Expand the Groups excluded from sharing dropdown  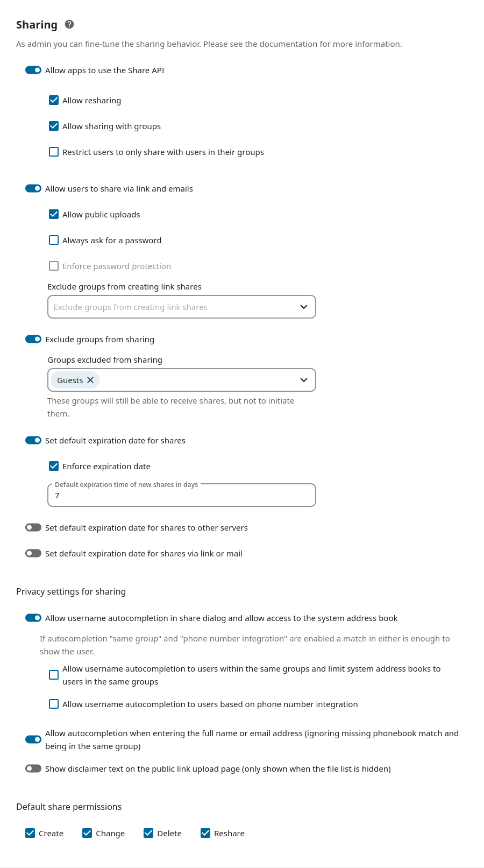(x=303, y=380)
